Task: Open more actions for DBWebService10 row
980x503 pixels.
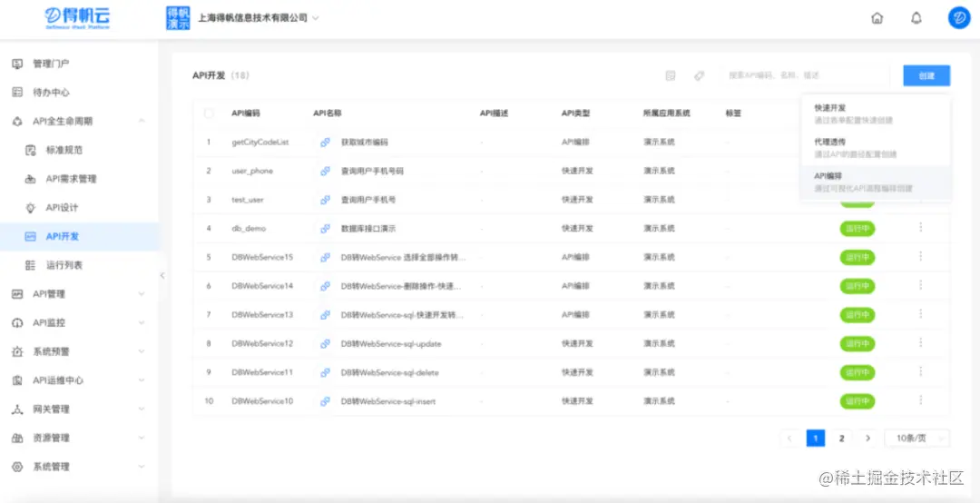Action: pos(921,400)
